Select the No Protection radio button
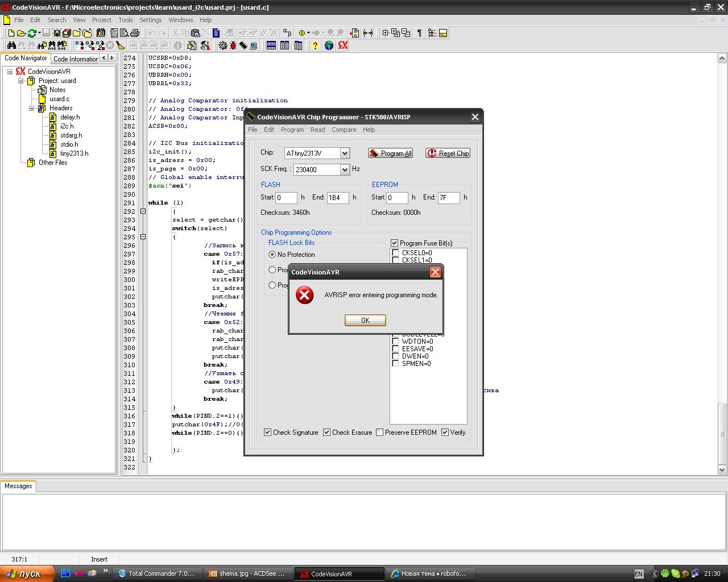Viewport: 728px width, 582px height. click(x=272, y=255)
